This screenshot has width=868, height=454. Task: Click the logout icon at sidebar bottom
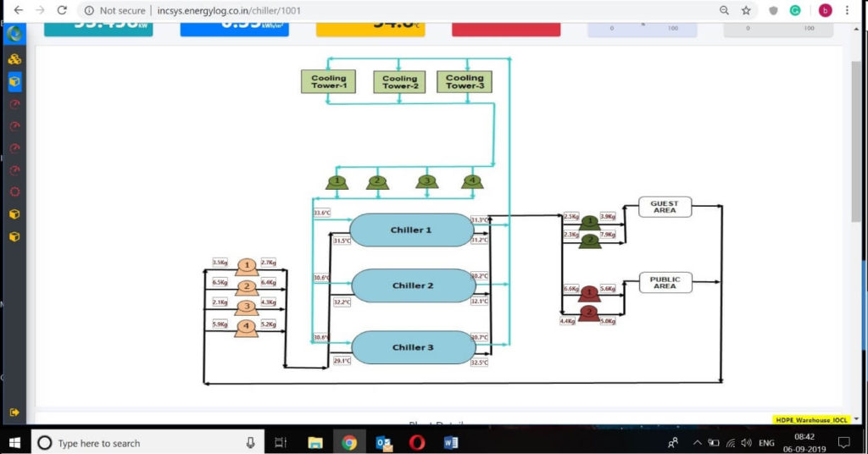pyautogui.click(x=14, y=412)
